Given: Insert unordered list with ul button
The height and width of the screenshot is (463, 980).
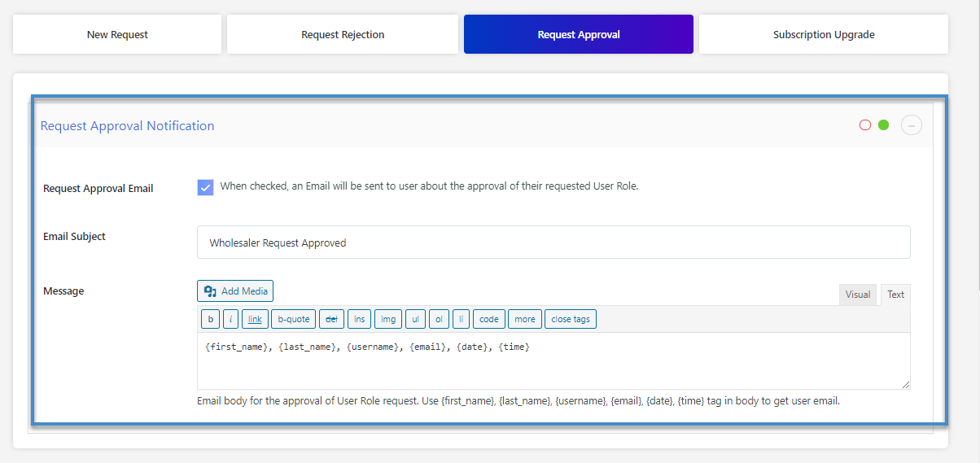Looking at the screenshot, I should point(415,319).
